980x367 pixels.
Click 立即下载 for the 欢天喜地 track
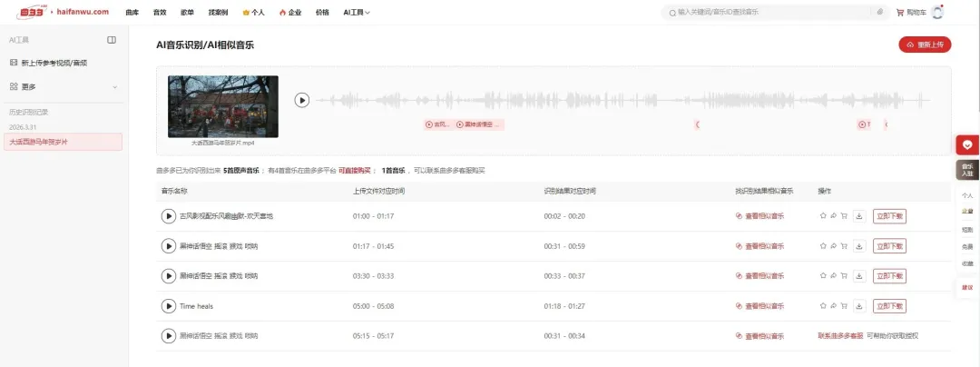[x=889, y=216]
